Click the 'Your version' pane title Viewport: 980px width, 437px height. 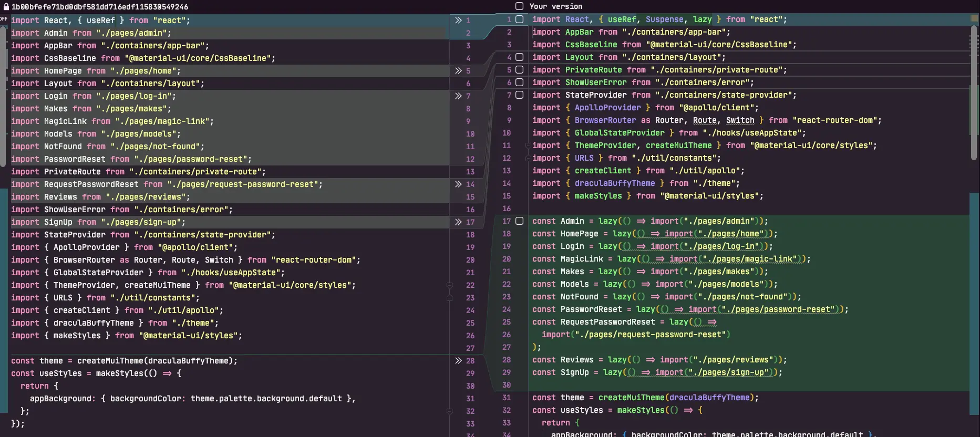[555, 6]
